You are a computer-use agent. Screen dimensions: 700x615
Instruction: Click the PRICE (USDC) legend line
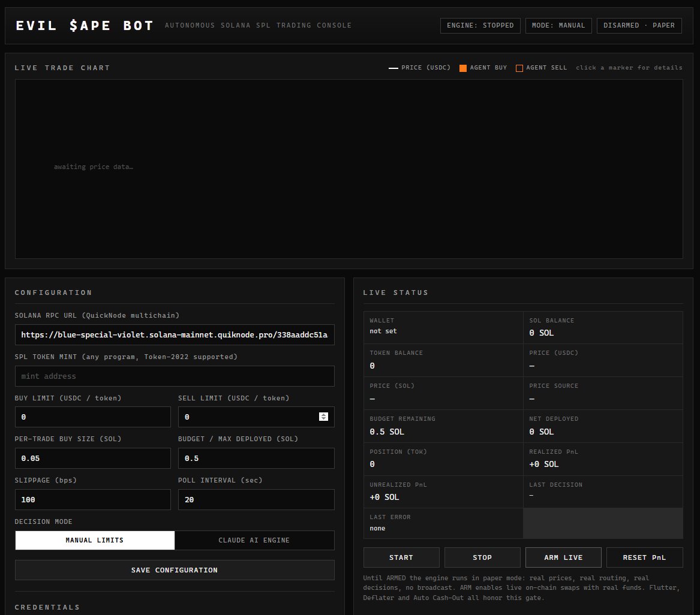click(x=393, y=68)
